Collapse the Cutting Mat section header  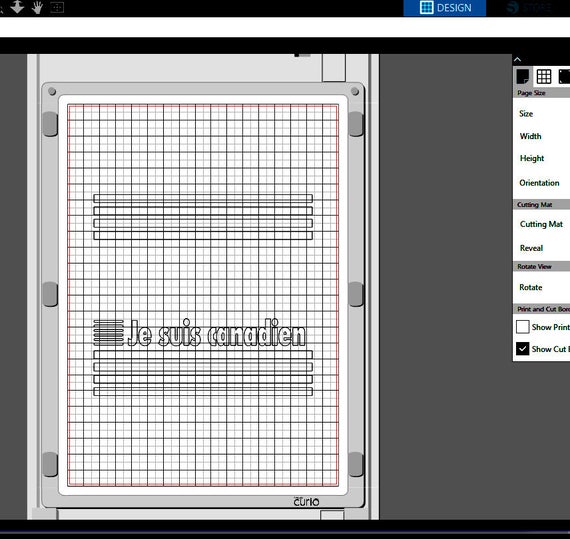pos(541,205)
